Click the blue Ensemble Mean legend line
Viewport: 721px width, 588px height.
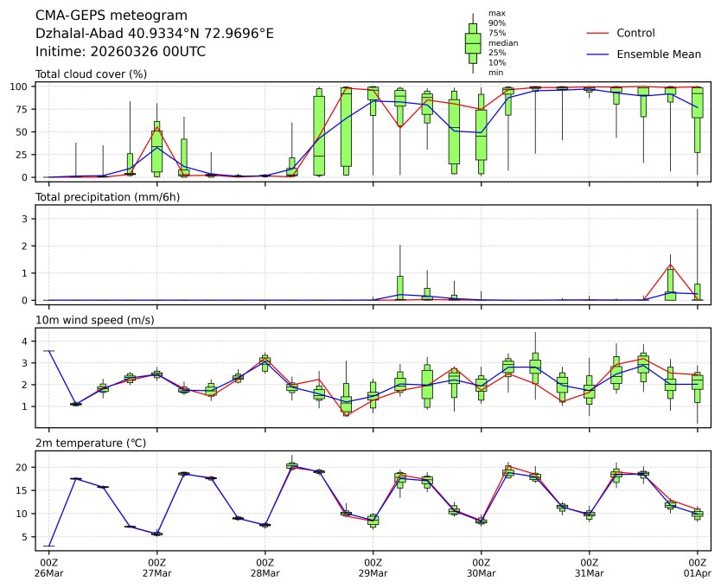point(599,54)
